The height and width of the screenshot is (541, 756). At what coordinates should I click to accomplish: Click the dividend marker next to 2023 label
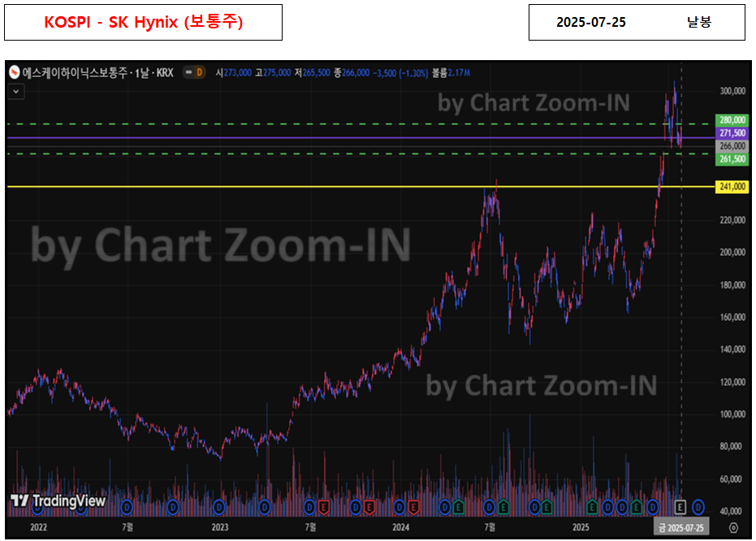[219, 507]
